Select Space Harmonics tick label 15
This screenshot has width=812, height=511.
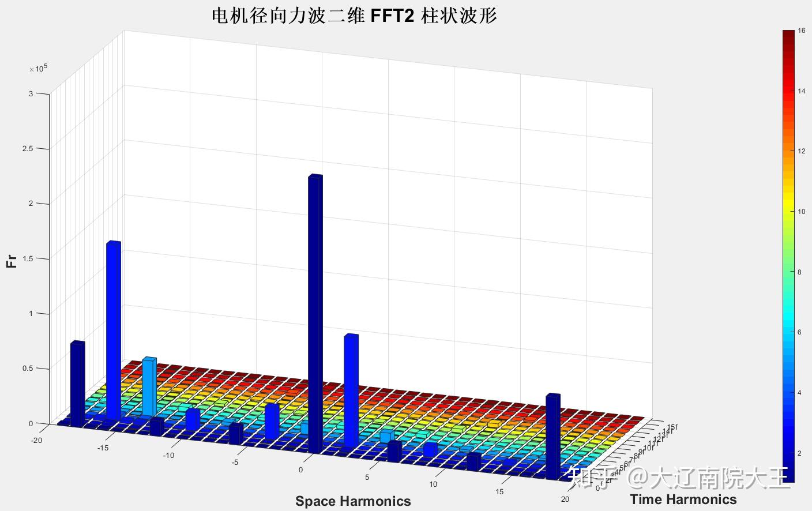pyautogui.click(x=499, y=492)
